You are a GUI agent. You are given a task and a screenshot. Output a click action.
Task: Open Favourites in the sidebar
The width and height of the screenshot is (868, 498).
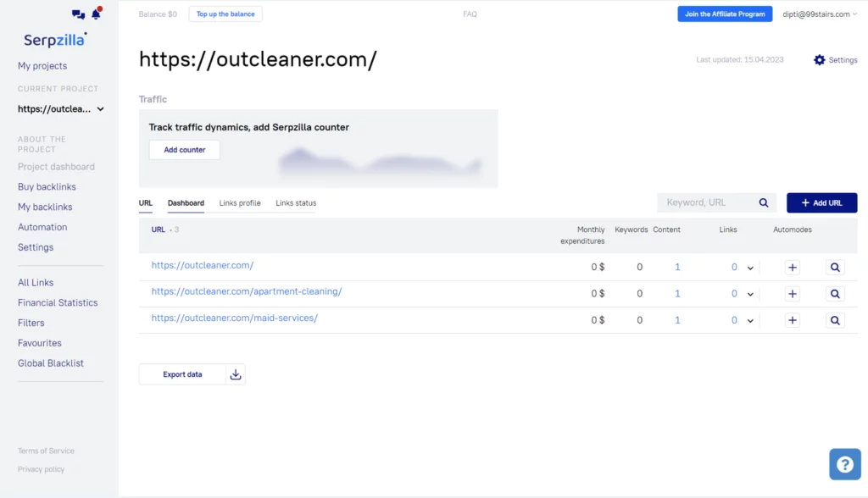point(39,343)
